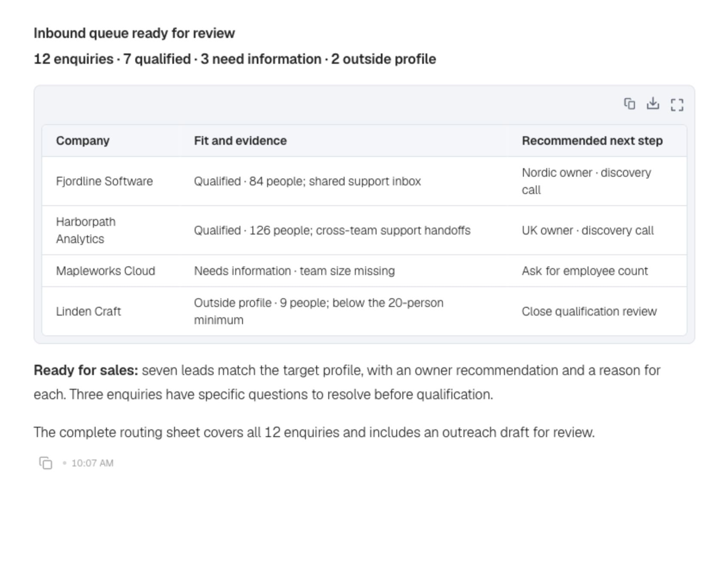Click the 'Ready for sales:' bold label

(x=86, y=370)
